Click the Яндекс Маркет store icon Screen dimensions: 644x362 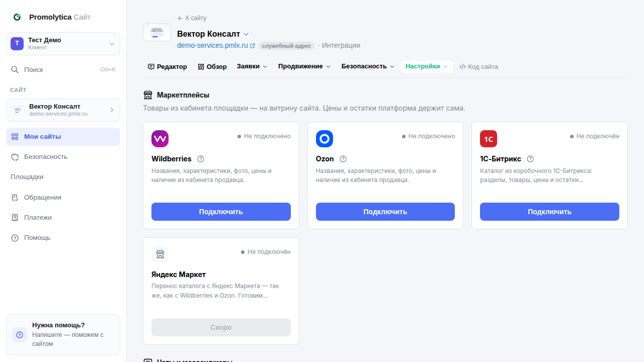[160, 254]
